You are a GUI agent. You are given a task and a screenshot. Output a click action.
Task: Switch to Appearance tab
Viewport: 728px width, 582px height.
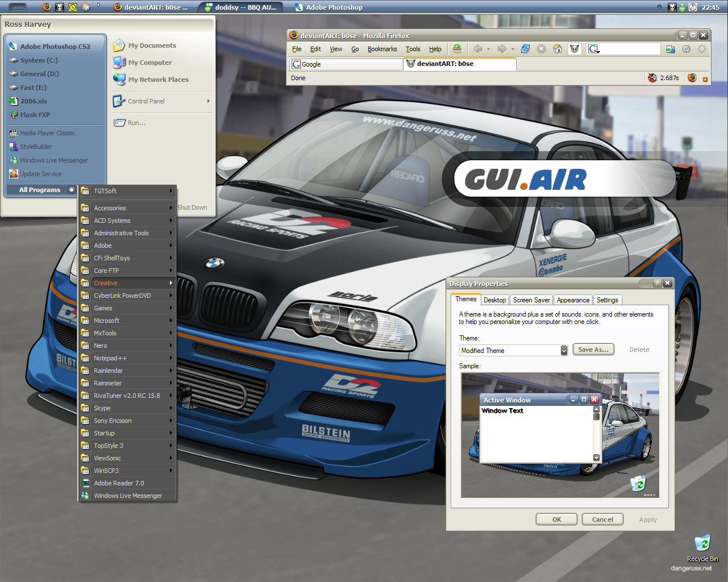click(x=573, y=300)
